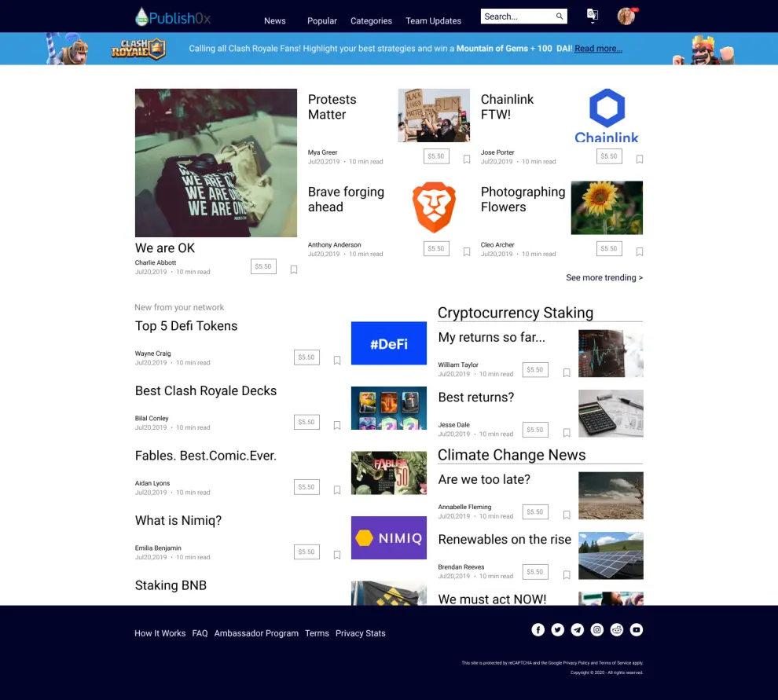The height and width of the screenshot is (700, 778).
Task: Open 'Climate Change News' section heading
Action: pos(512,455)
